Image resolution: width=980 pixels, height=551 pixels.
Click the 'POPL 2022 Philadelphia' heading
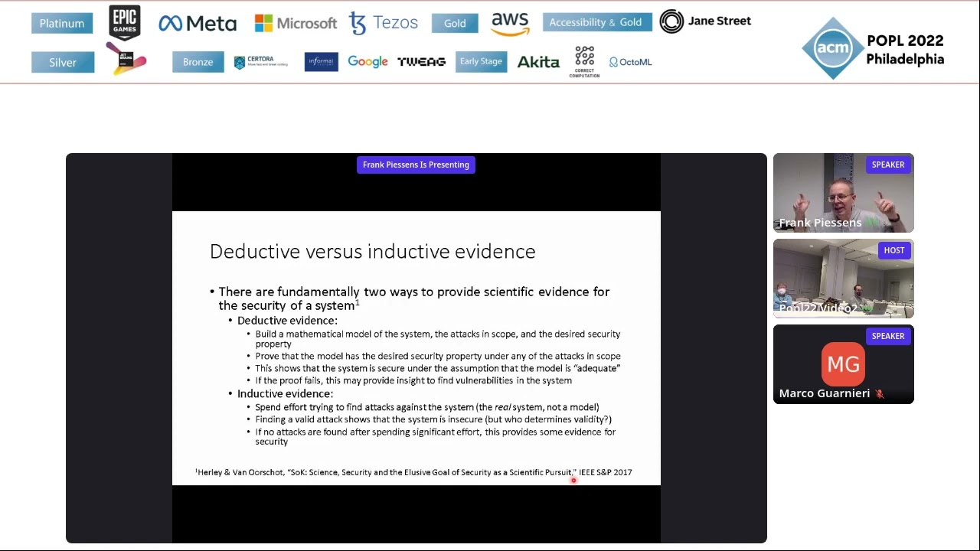pyautogui.click(x=905, y=50)
